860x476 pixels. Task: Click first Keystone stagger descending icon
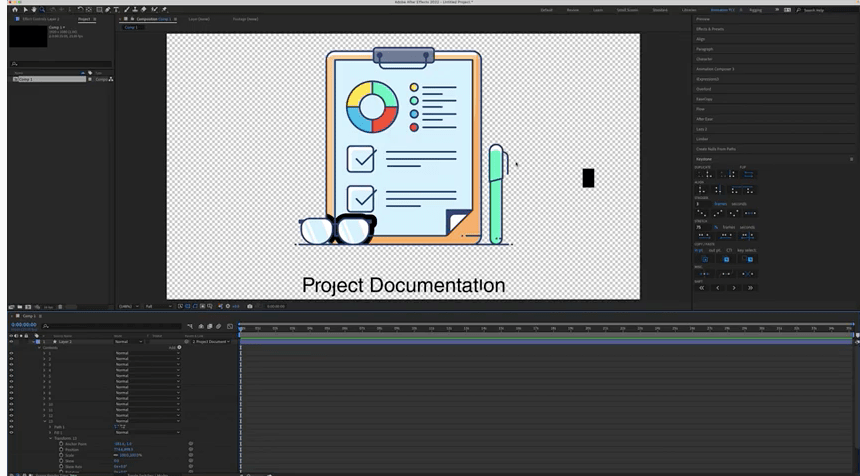pyautogui.click(x=701, y=213)
